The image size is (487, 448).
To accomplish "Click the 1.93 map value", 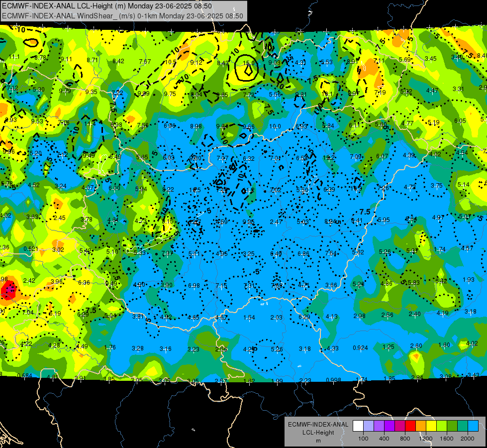I will [469, 279].
